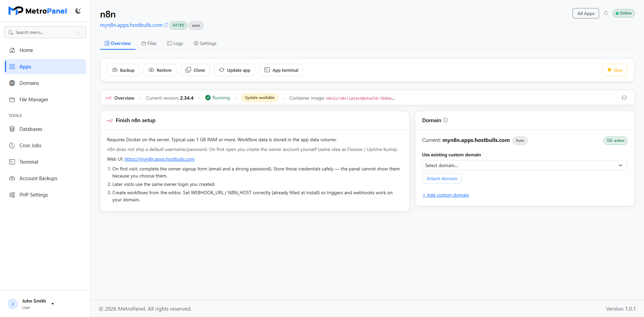Switch to Settings tab
The height and width of the screenshot is (317, 644).
(205, 44)
